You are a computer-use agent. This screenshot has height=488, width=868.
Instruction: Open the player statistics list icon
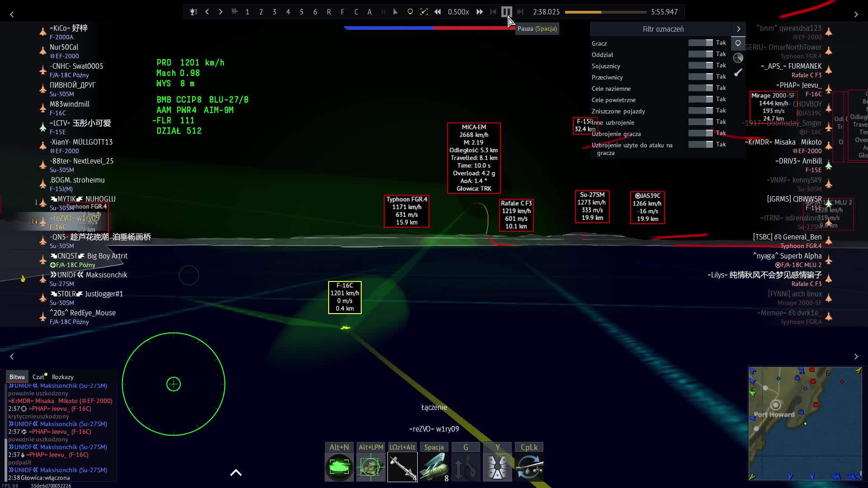click(x=193, y=12)
